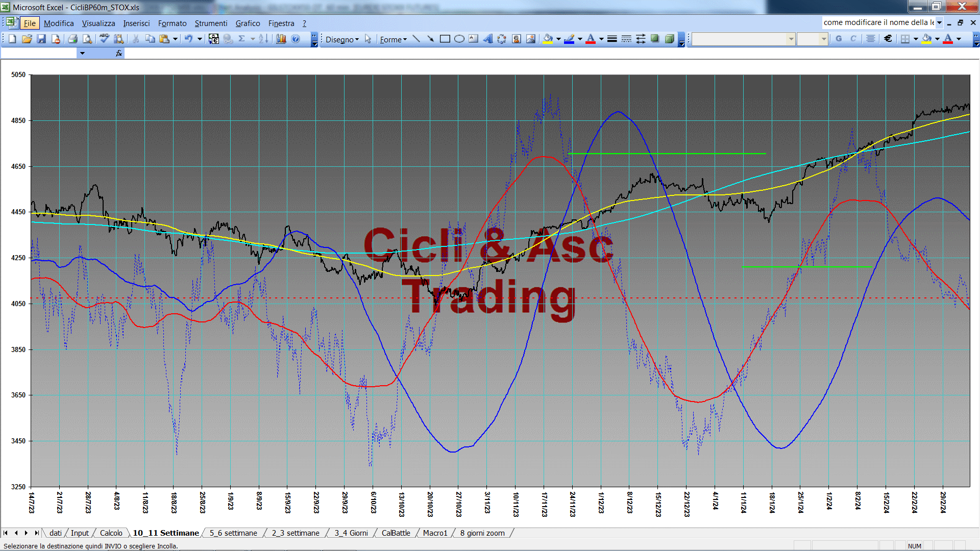Insert WordArt using the blue A icon

coord(488,39)
